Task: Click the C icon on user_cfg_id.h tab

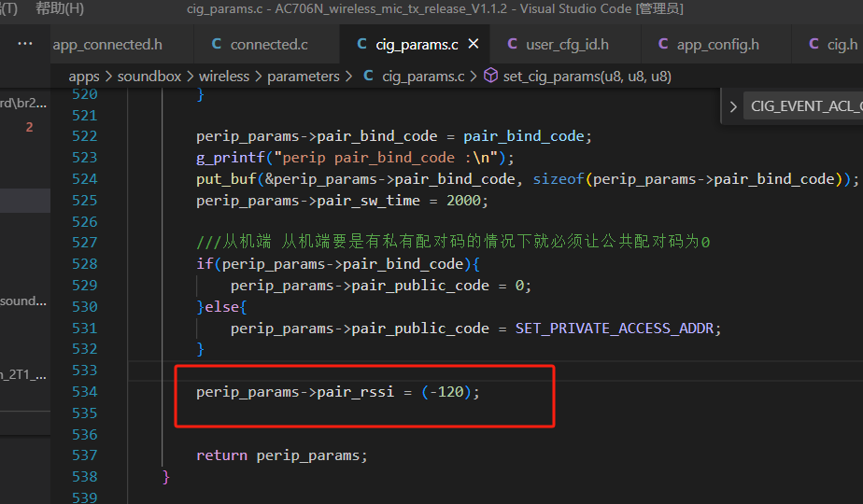Action: tap(513, 44)
